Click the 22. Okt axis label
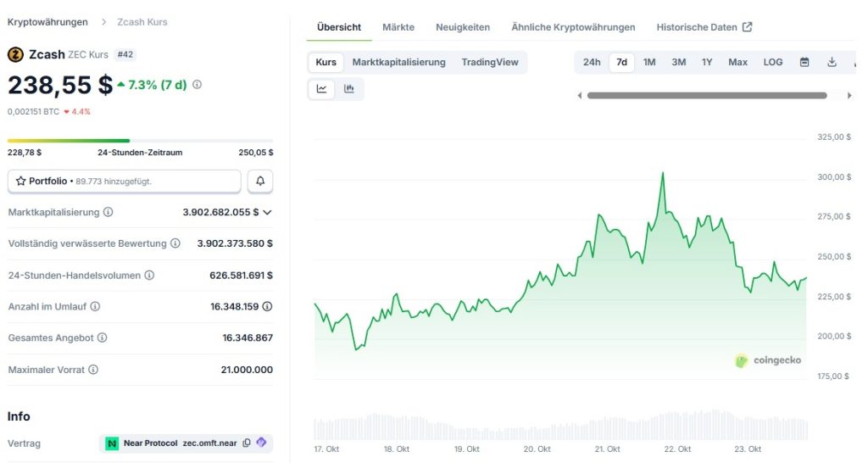Viewport: 868px width, 463px height. click(x=677, y=449)
